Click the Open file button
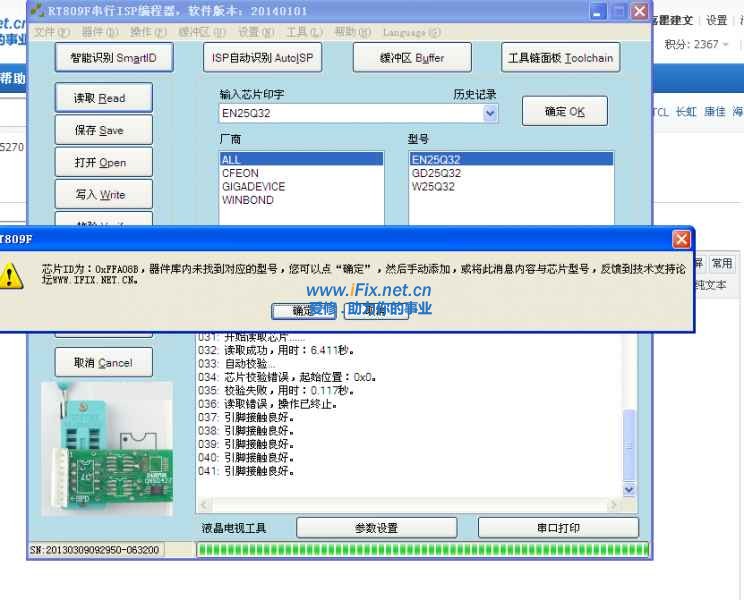Screen dimensions: 744x600 [105, 162]
